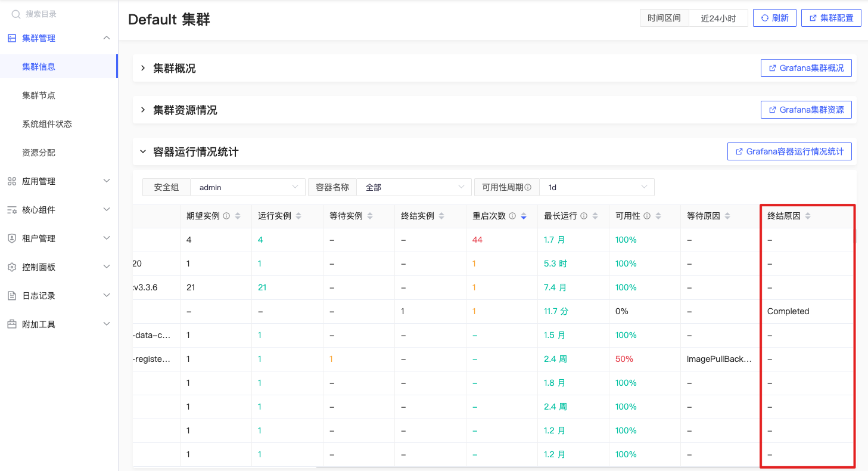Expand the 集群概况 section
Screen dimensions: 868x471
pyautogui.click(x=143, y=69)
